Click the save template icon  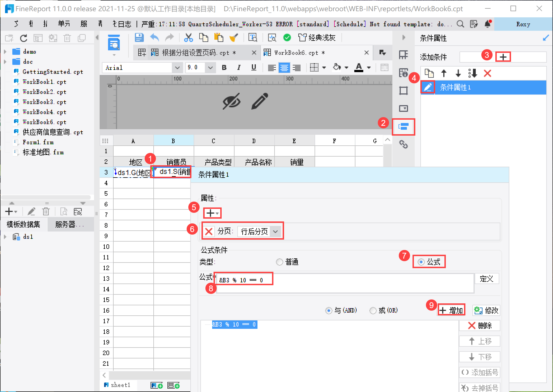pos(139,38)
